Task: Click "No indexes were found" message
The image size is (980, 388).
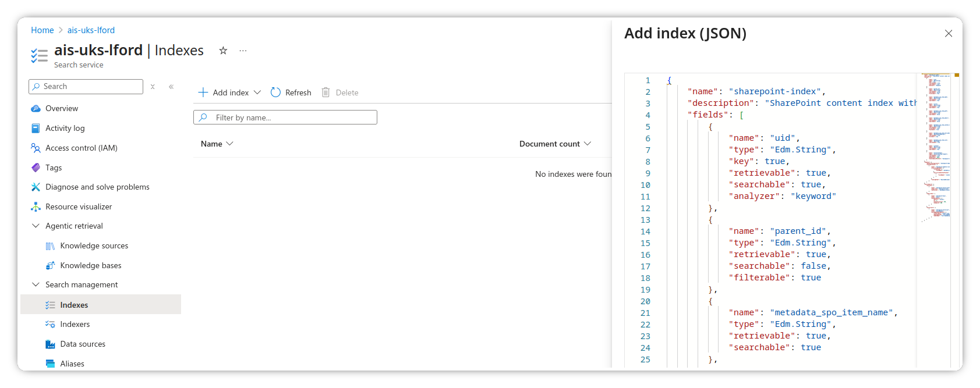Action: point(574,175)
